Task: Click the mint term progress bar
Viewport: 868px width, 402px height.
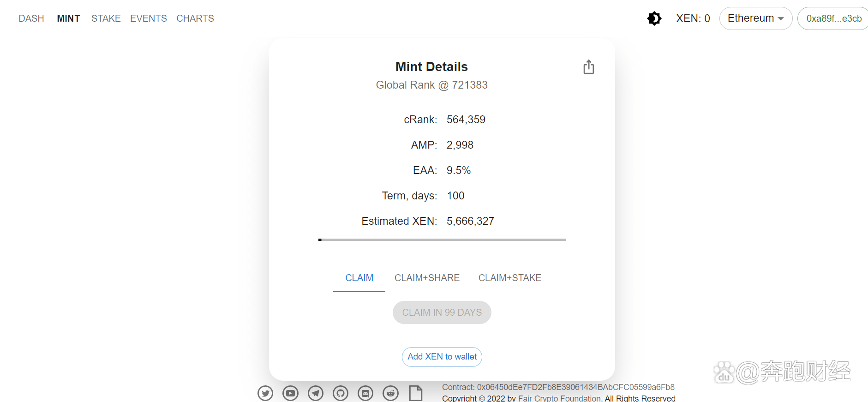Action: point(442,240)
